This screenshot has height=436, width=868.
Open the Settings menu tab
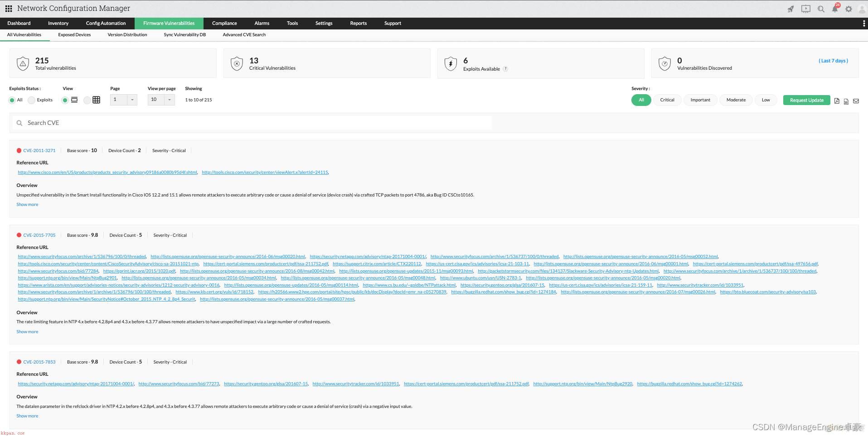[324, 24]
